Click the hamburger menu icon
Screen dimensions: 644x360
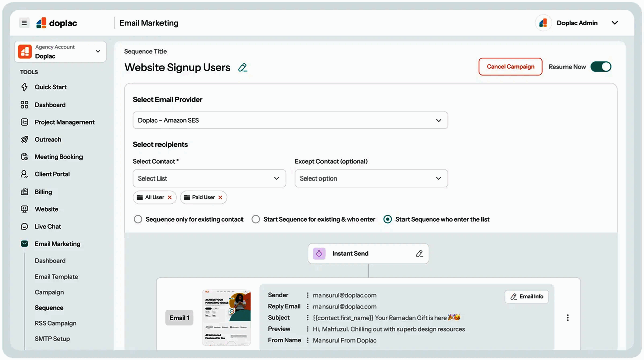coord(24,23)
